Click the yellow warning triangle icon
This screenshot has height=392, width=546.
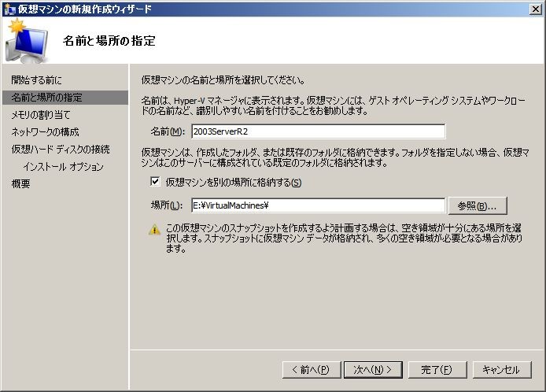click(x=155, y=230)
